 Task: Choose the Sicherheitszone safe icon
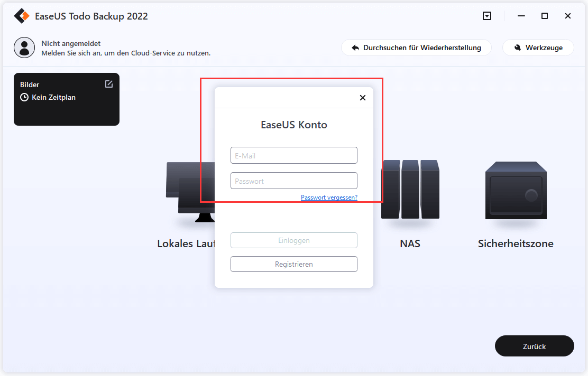(x=516, y=190)
